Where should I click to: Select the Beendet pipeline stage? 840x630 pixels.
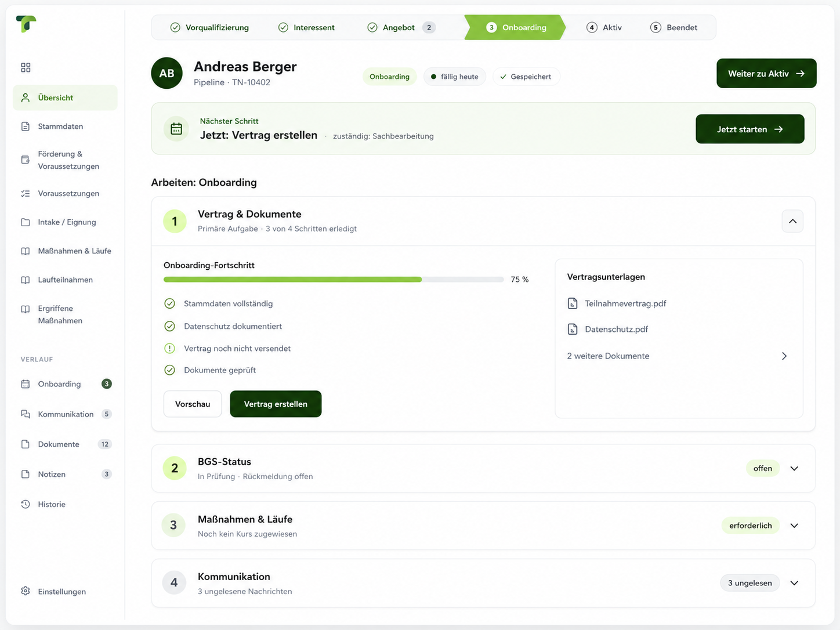tap(674, 27)
